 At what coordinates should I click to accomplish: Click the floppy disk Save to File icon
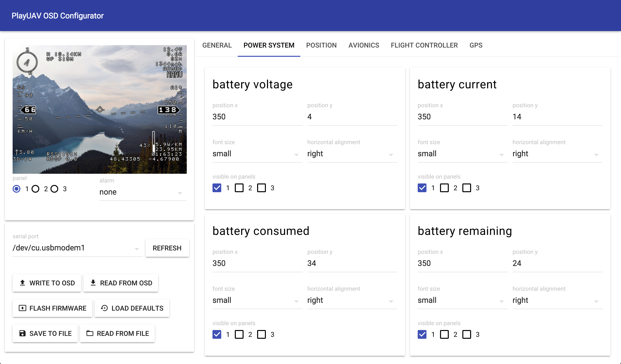(x=22, y=333)
